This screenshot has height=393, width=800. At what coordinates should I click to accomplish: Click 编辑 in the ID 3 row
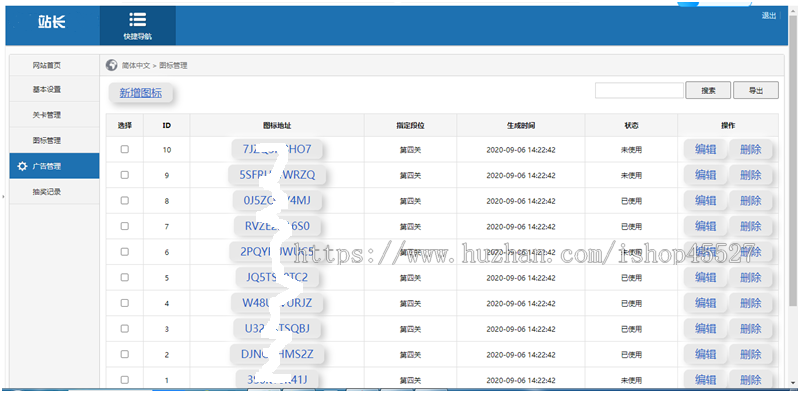[x=705, y=328]
